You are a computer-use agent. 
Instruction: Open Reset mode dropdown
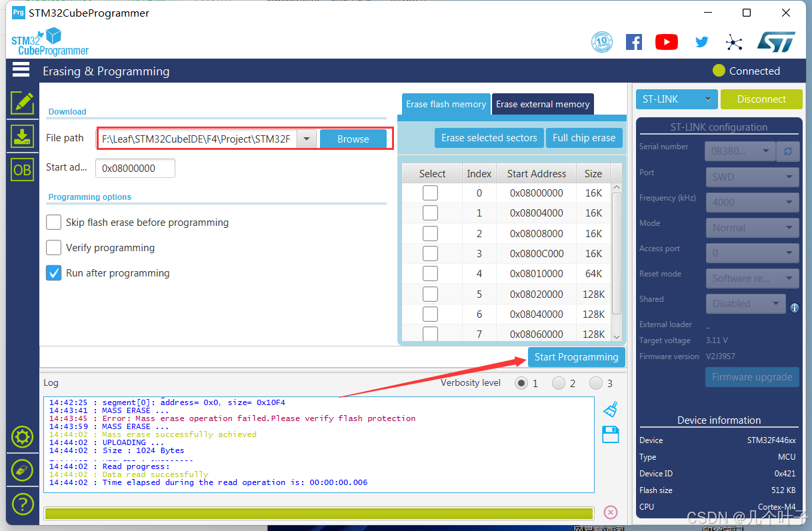[x=752, y=278]
